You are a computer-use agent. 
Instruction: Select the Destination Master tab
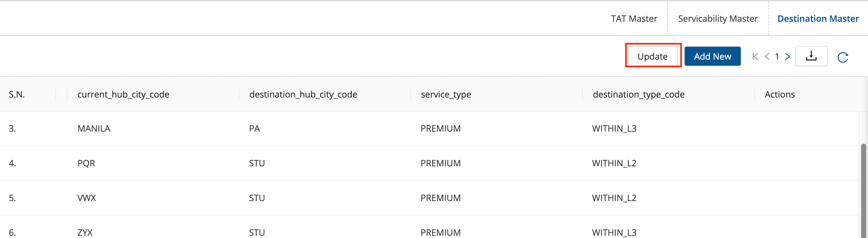pos(818,19)
